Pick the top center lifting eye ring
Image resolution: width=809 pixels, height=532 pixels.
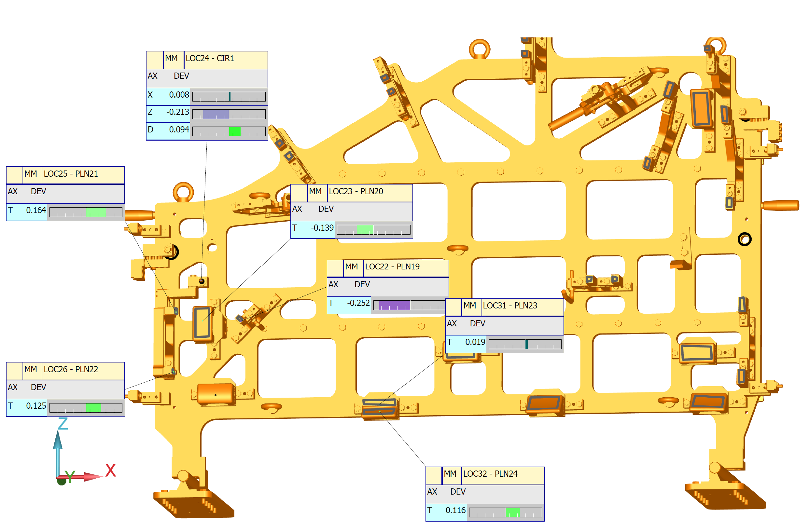(480, 49)
